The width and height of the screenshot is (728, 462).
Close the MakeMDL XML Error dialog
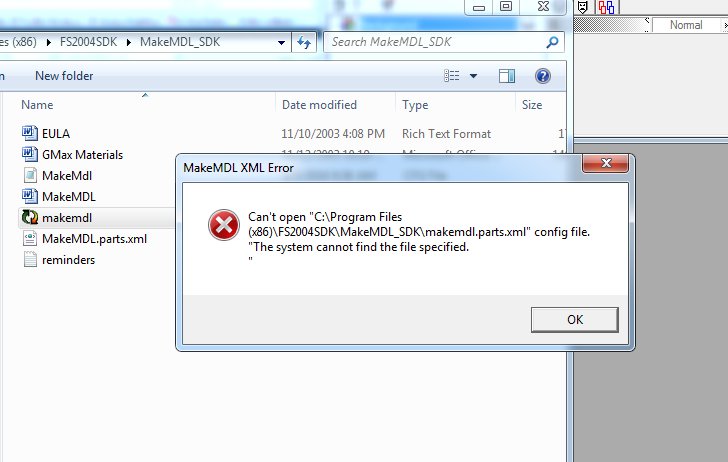(605, 163)
